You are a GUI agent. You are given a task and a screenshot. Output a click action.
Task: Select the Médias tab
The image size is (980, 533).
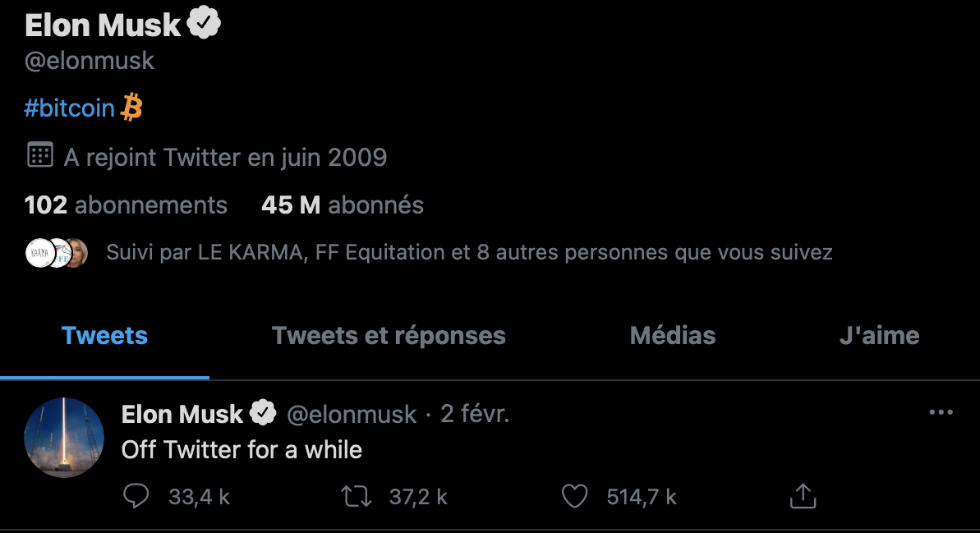672,336
